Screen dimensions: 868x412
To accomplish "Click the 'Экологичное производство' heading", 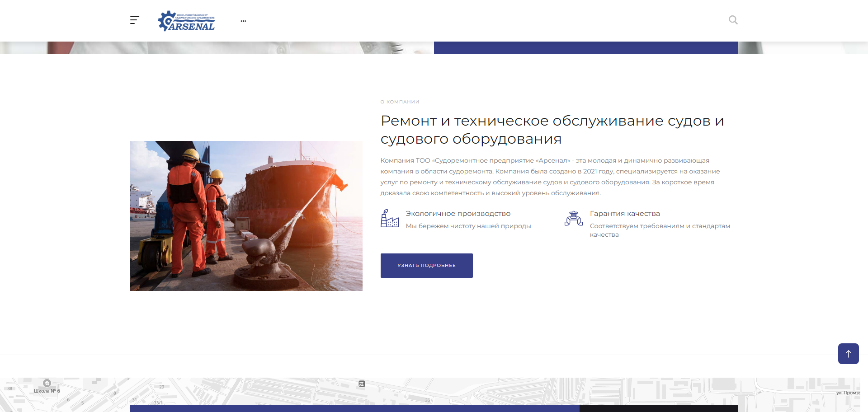I will pos(458,214).
